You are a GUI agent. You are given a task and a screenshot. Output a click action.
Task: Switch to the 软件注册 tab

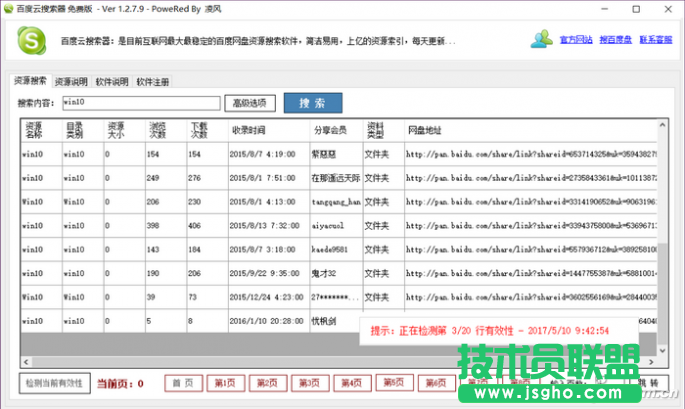click(x=152, y=82)
